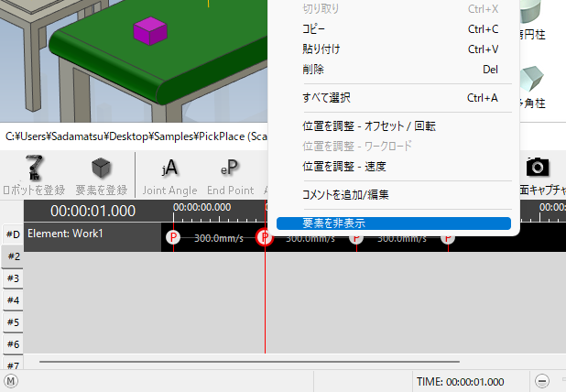The height and width of the screenshot is (392, 566).
Task: Select timeline row #D
Action: click(13, 234)
